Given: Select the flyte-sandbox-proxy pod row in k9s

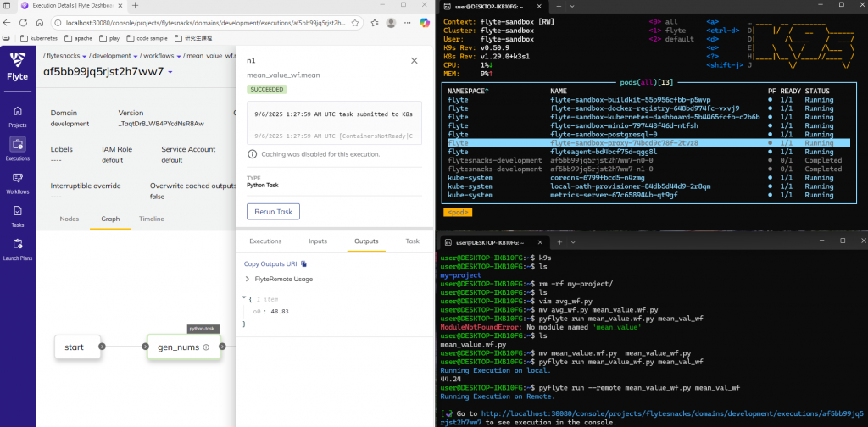Looking at the screenshot, I should pyautogui.click(x=648, y=143).
